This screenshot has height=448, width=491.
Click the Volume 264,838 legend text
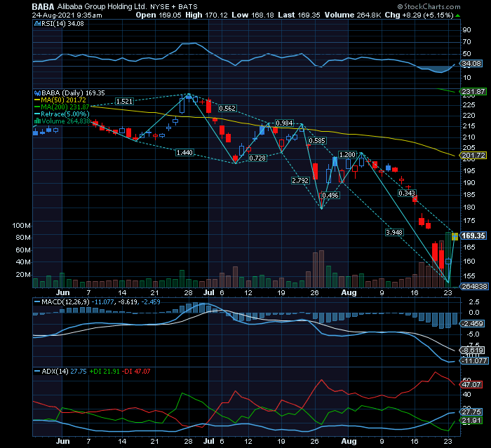(x=66, y=121)
